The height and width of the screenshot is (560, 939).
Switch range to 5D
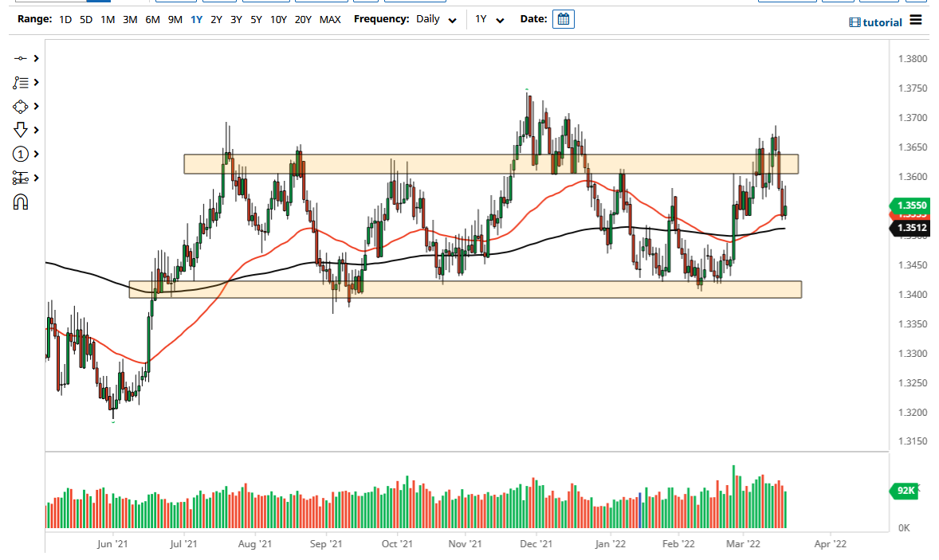[x=84, y=19]
